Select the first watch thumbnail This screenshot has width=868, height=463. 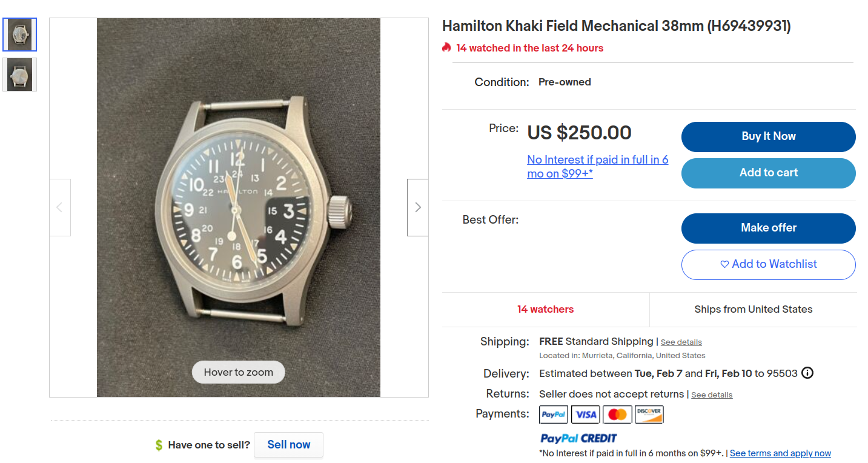pyautogui.click(x=20, y=35)
